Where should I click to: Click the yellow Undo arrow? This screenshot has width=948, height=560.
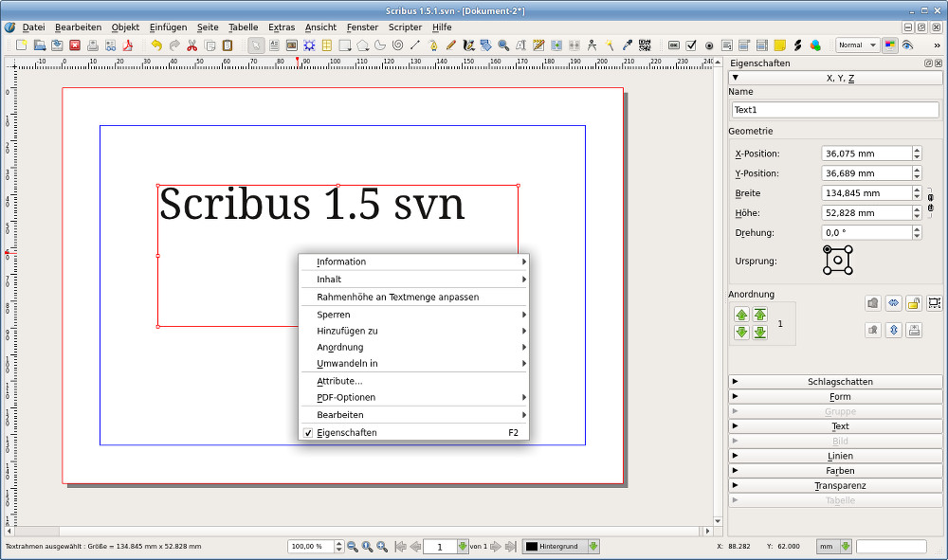point(156,45)
